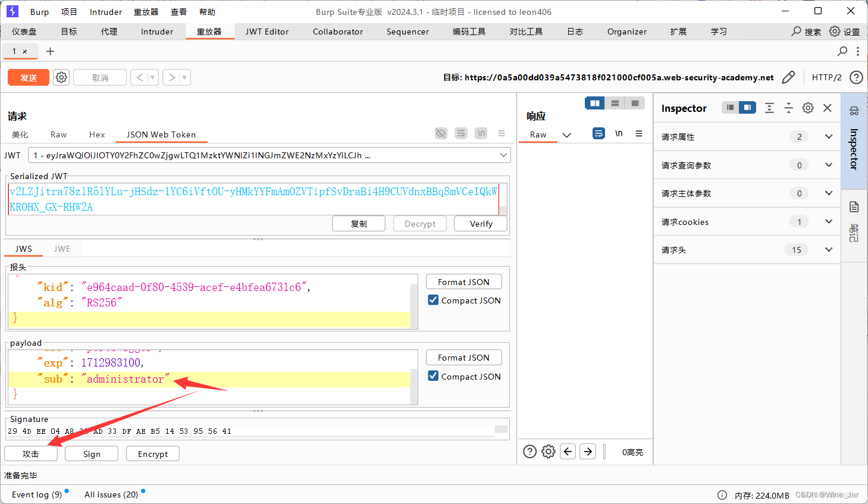Screen dimensions: 868x504
Task: Click the Inspector sidebar tab icon
Action: click(854, 111)
